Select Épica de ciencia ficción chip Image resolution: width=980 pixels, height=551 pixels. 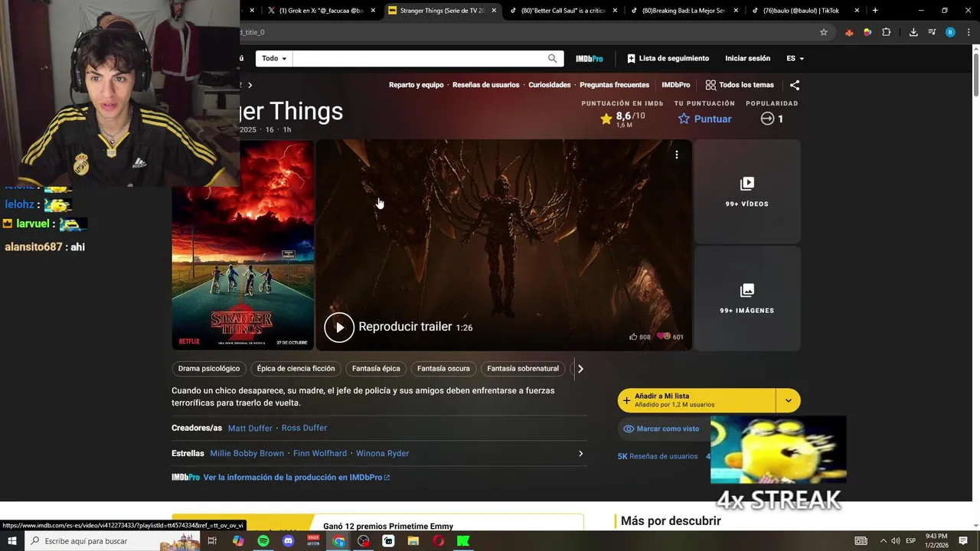pyautogui.click(x=296, y=369)
